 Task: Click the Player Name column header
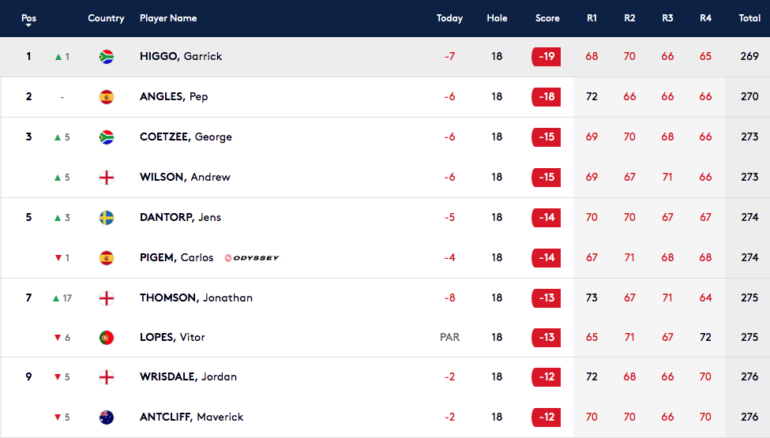tap(168, 18)
